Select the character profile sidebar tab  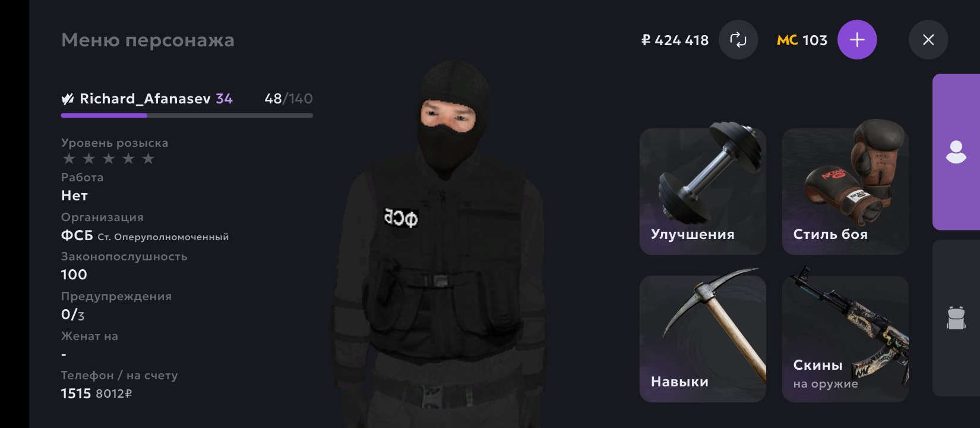(956, 152)
